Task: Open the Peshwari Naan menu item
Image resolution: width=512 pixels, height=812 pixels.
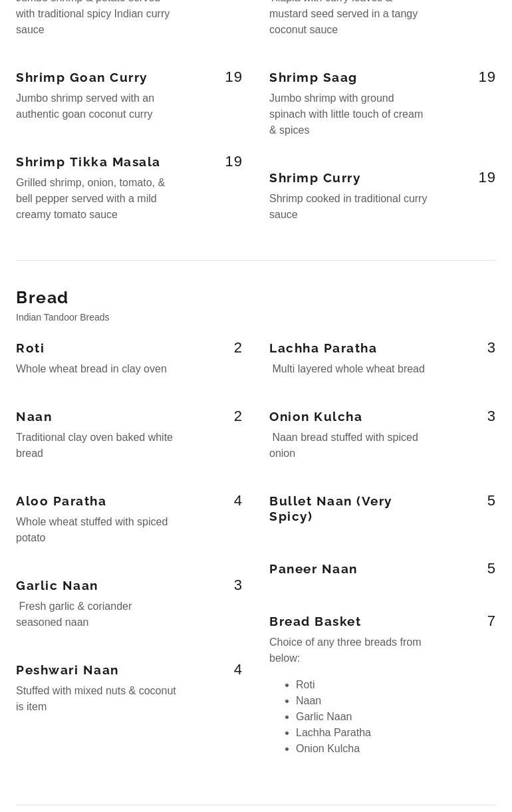Action: 67,670
